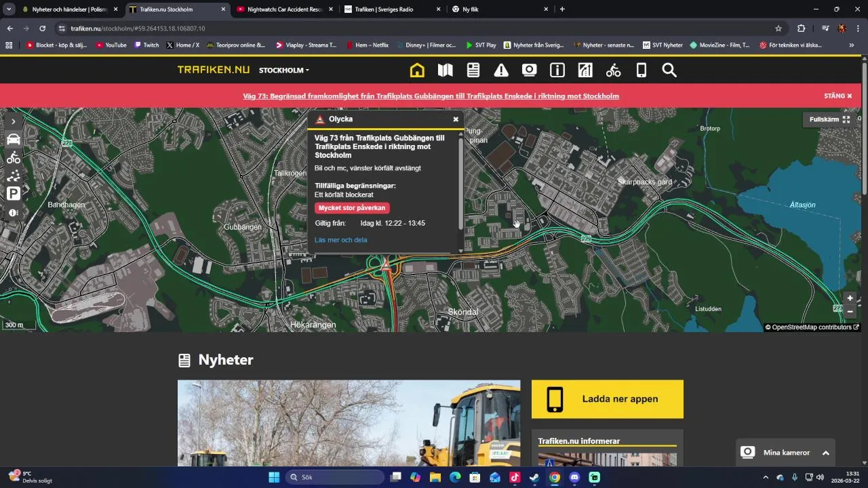Open the news list icon in navbar
Screen dimensions: 868x488
pyautogui.click(x=473, y=70)
